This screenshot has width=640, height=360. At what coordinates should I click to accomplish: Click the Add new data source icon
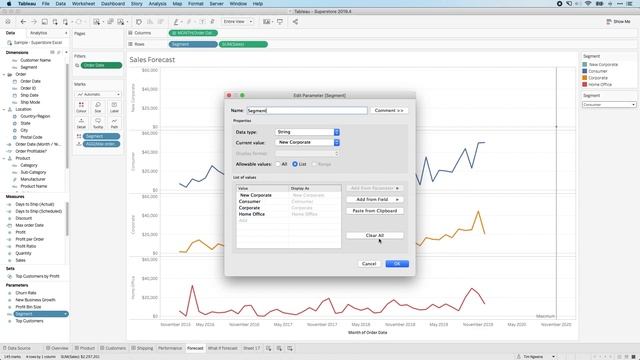click(55, 22)
